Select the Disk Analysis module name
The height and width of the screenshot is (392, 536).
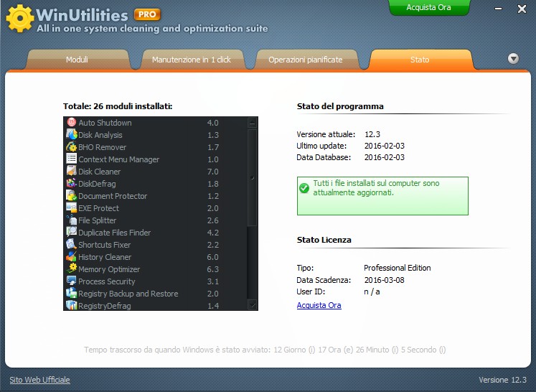100,135
